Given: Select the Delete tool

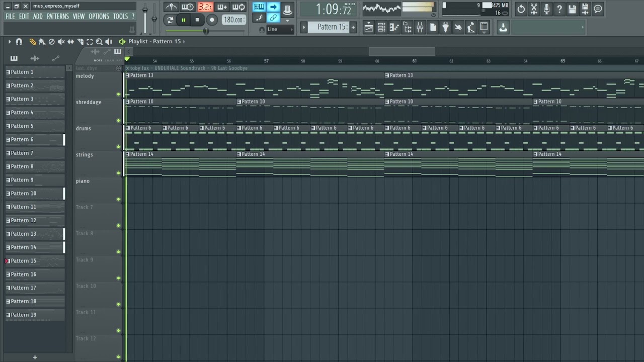Looking at the screenshot, I should 51,42.
